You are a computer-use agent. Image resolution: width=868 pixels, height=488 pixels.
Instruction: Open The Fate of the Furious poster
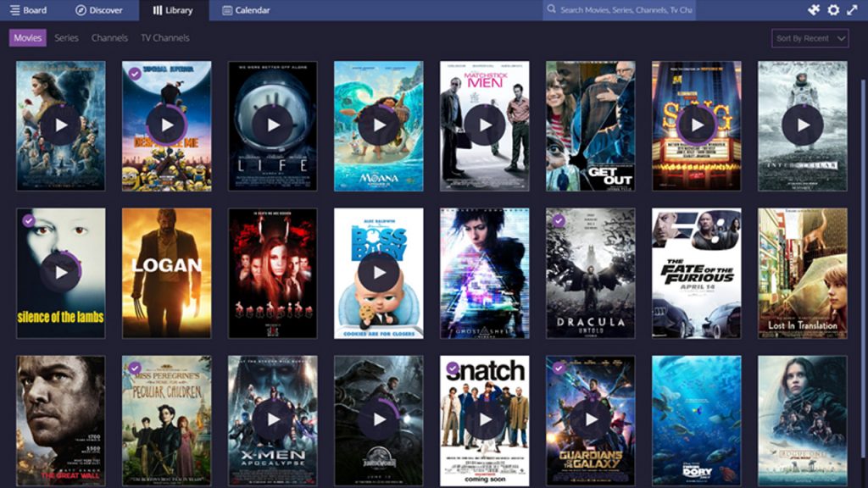pyautogui.click(x=697, y=274)
